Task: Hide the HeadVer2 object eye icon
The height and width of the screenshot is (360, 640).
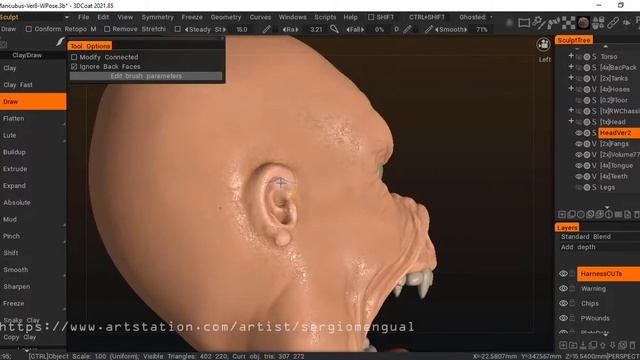Action: [x=578, y=133]
